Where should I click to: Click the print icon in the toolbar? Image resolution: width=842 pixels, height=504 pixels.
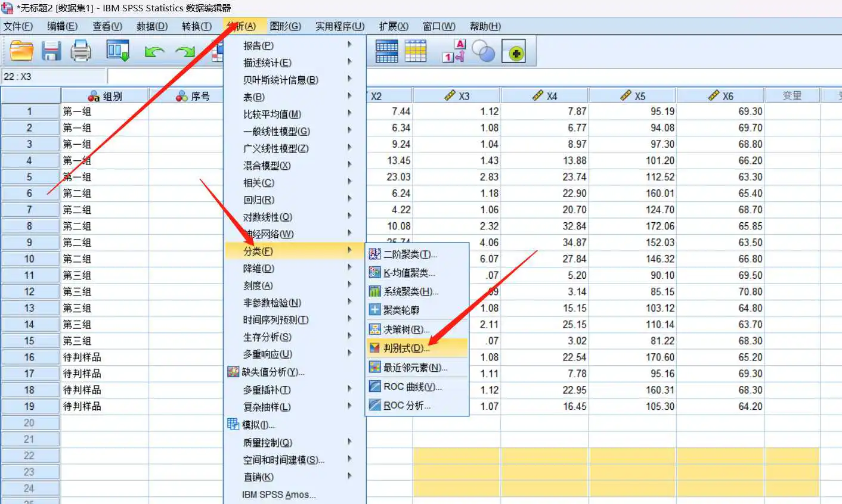pyautogui.click(x=81, y=51)
